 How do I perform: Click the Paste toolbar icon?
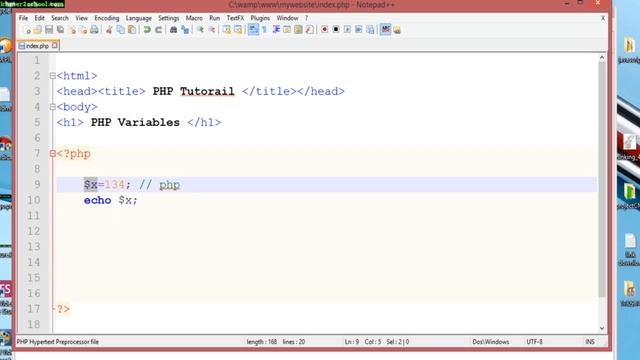tap(132, 30)
